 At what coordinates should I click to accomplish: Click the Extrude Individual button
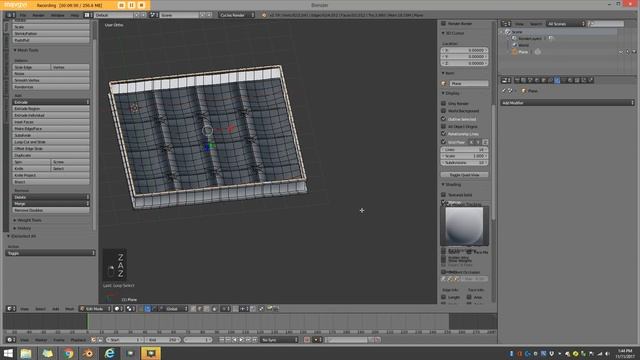51,115
